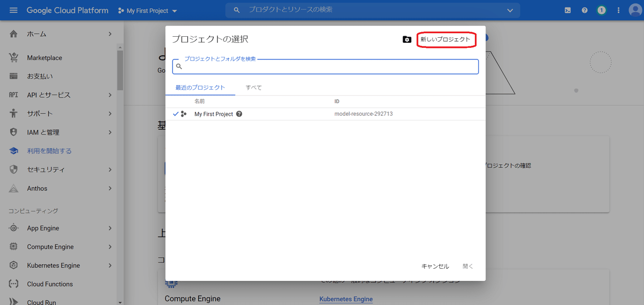Screen dimensions: 644x305
Task: Select 利用を開始する in sidebar
Action: point(49,151)
